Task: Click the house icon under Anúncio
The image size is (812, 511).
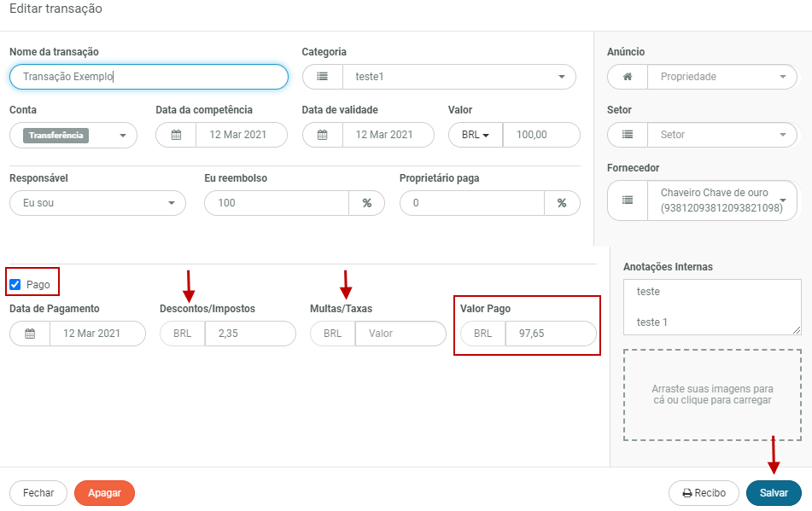Action: 628,77
